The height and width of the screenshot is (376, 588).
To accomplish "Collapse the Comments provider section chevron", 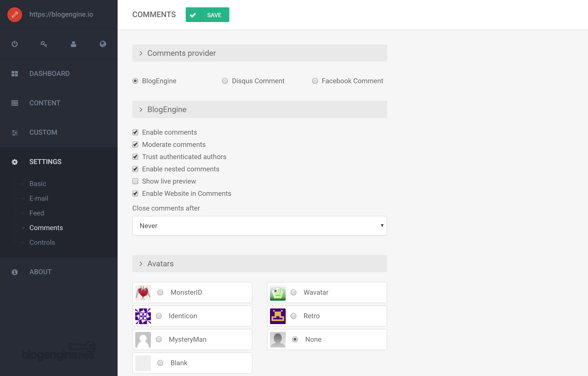I will pos(141,53).
